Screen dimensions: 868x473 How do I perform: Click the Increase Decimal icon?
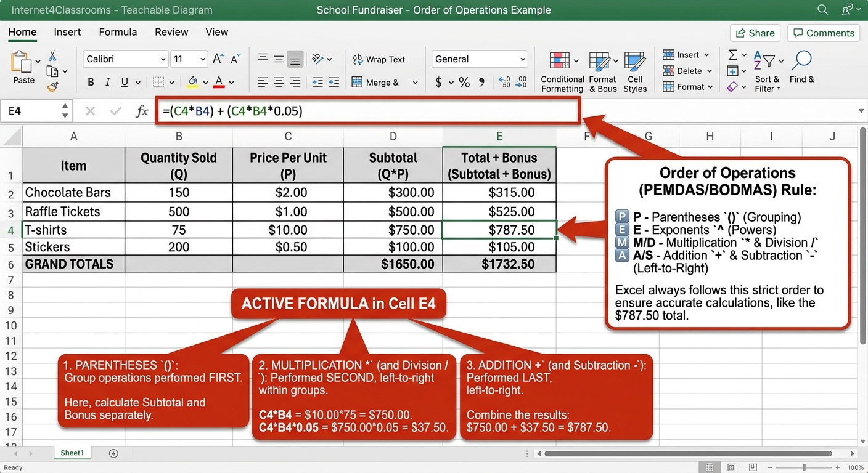tap(504, 82)
